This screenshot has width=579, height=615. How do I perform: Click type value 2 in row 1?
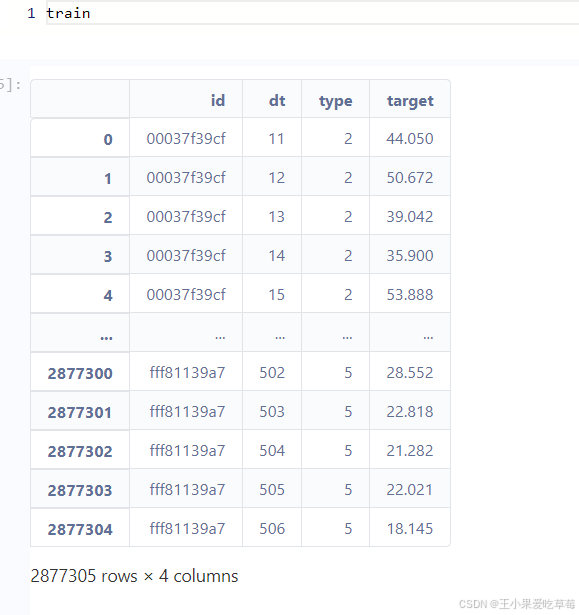[x=348, y=178]
